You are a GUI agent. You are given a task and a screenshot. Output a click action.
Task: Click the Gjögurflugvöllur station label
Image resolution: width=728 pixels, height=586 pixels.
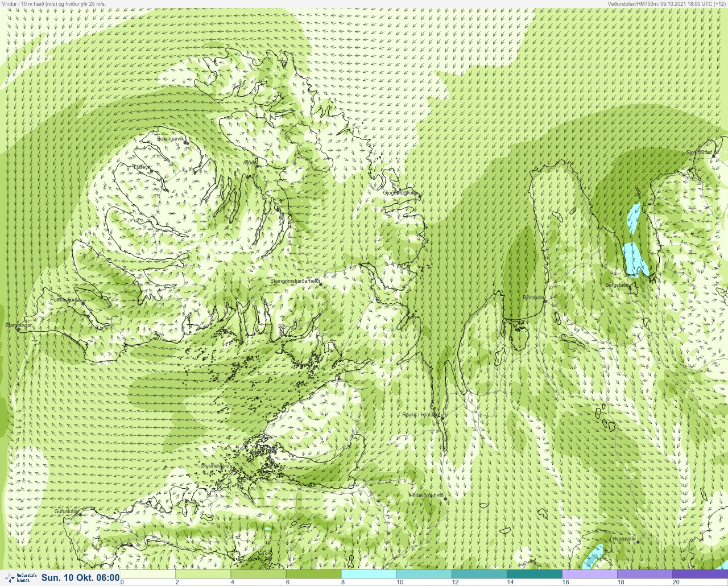tap(401, 193)
